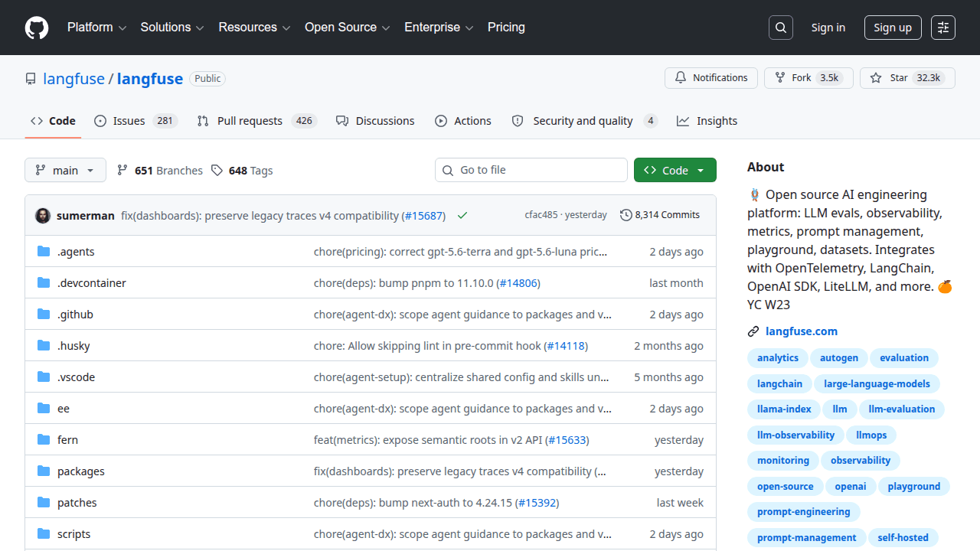The width and height of the screenshot is (980, 551).
Task: Click the GitHub logo icon
Action: click(x=37, y=28)
